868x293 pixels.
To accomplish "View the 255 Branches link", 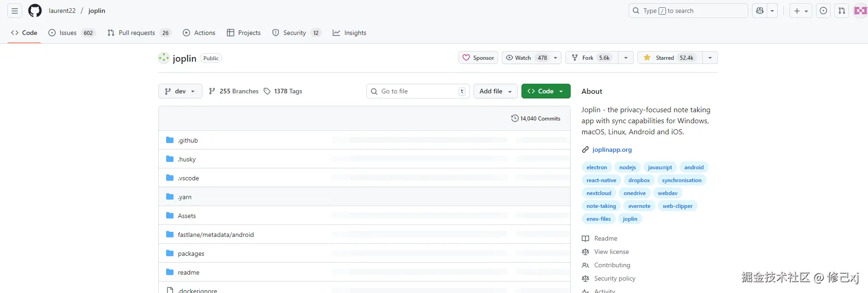I will pos(234,91).
